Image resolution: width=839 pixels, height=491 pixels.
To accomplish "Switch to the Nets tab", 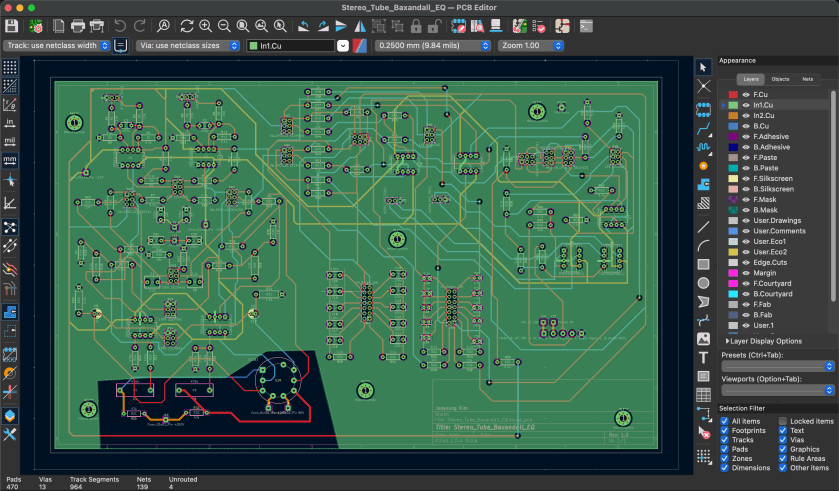I will point(807,78).
